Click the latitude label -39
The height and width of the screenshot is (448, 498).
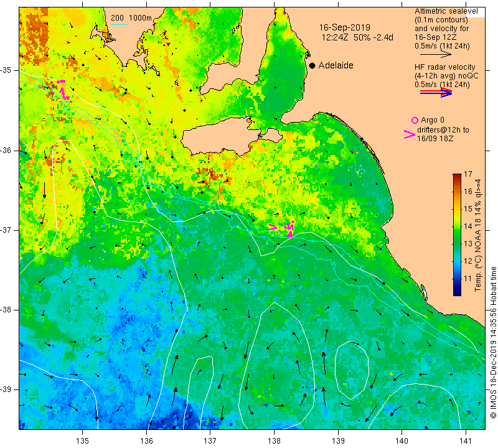point(7,390)
